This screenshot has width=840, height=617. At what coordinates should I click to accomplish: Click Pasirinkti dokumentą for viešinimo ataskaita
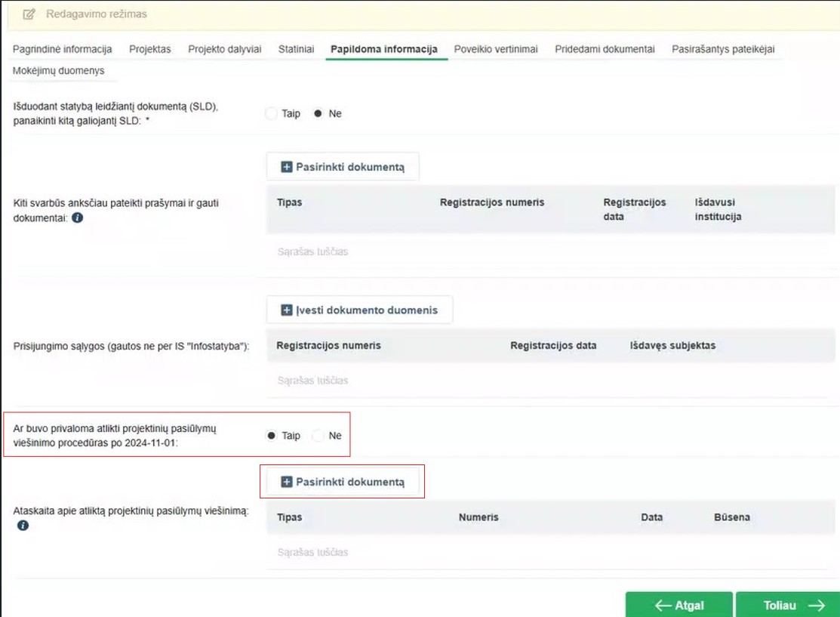(x=343, y=482)
